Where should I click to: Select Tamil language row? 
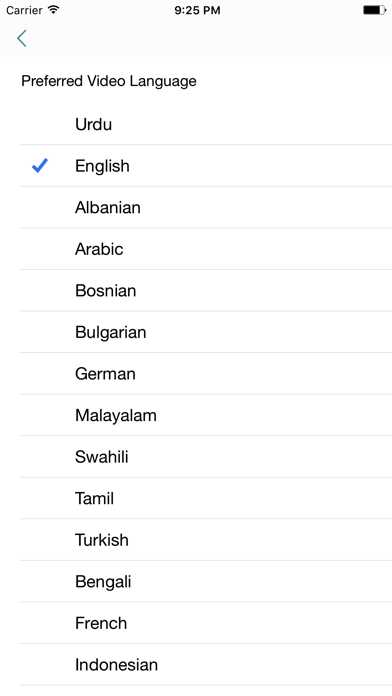click(206, 498)
